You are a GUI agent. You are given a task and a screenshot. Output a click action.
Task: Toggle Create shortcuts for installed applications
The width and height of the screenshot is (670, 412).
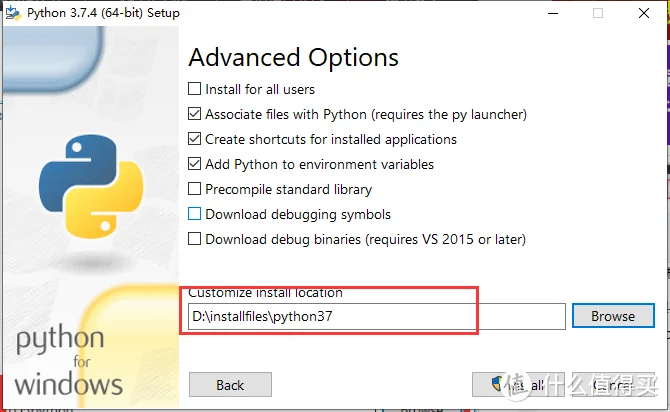194,139
